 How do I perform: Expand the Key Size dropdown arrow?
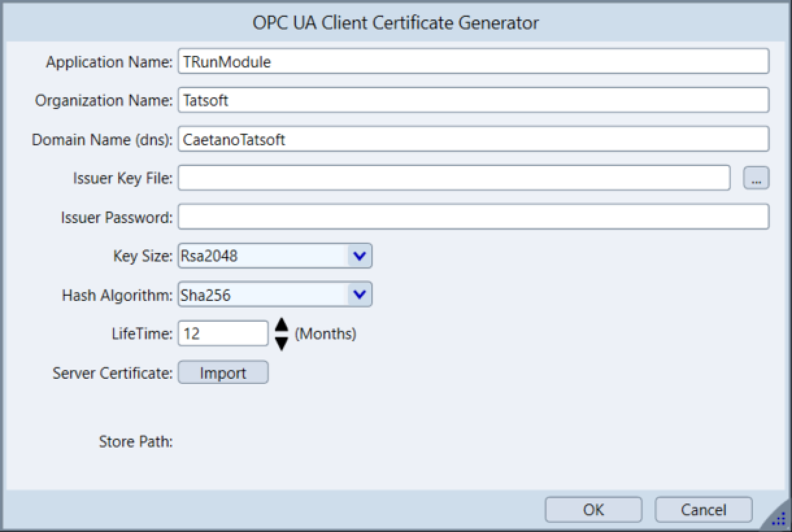pos(359,256)
